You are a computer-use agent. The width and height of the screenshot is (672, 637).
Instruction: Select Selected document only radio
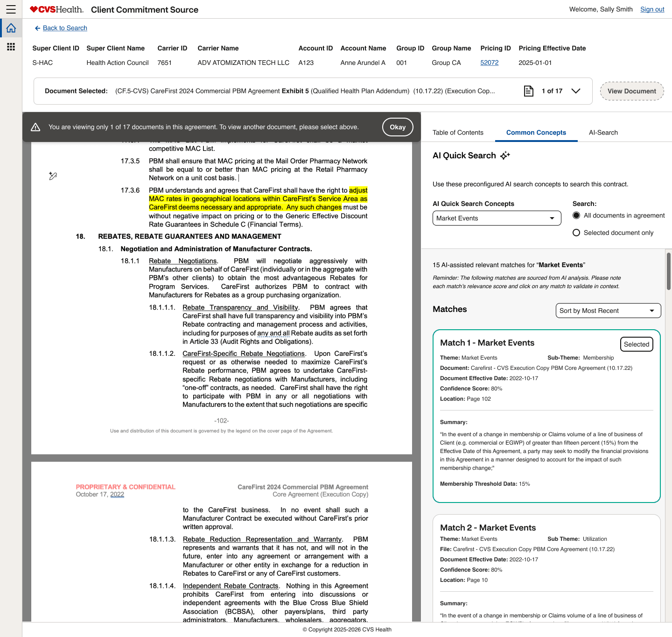(x=576, y=233)
